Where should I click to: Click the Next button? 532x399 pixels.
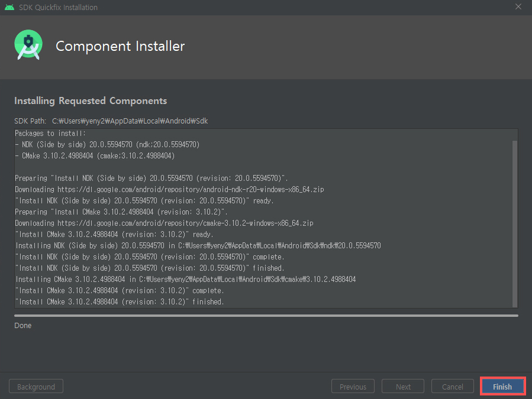tap(403, 387)
